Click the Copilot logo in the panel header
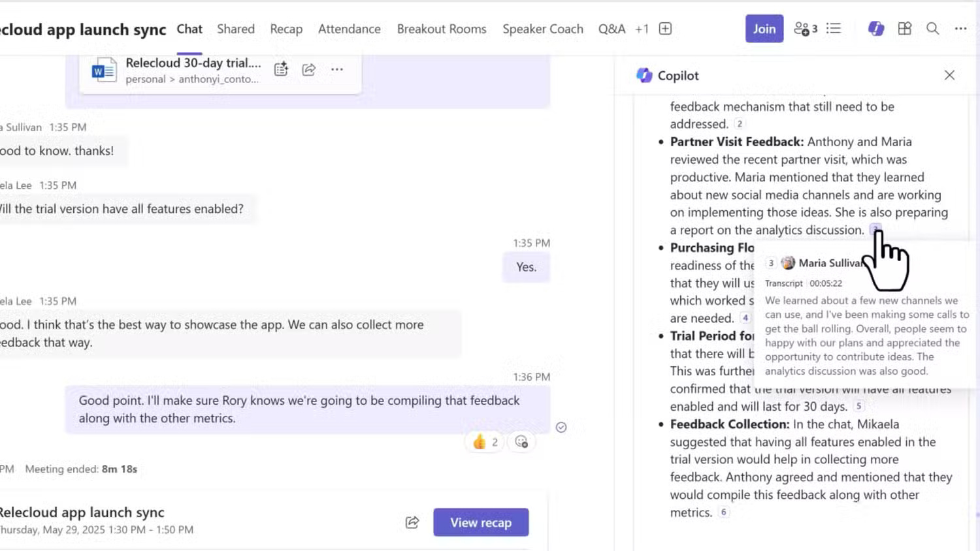This screenshot has height=551, width=980. pyautogui.click(x=644, y=75)
